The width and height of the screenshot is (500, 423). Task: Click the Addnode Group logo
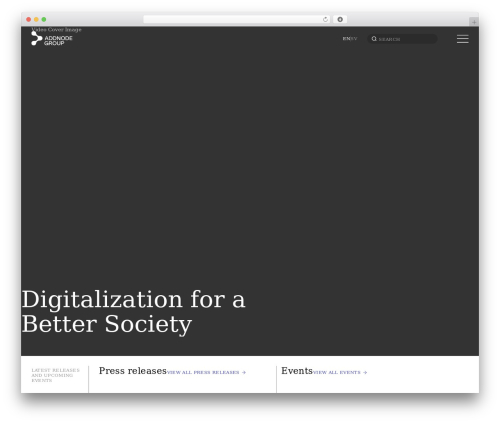pyautogui.click(x=52, y=39)
